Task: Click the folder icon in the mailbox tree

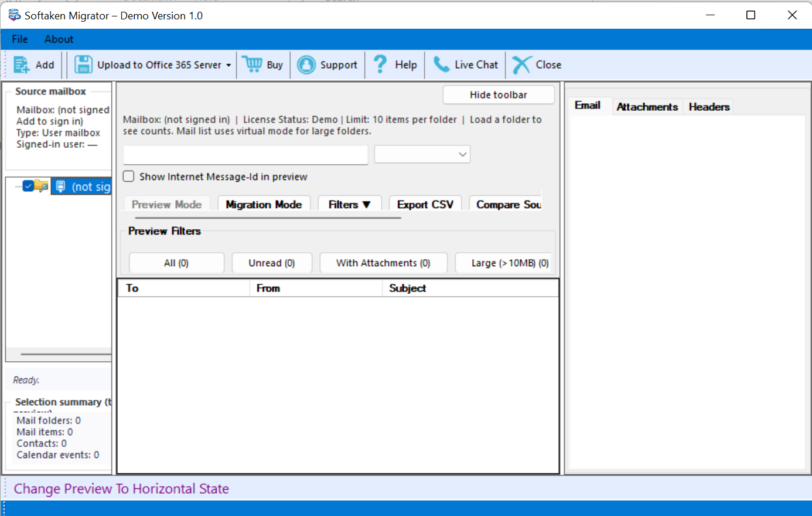Action: click(41, 186)
